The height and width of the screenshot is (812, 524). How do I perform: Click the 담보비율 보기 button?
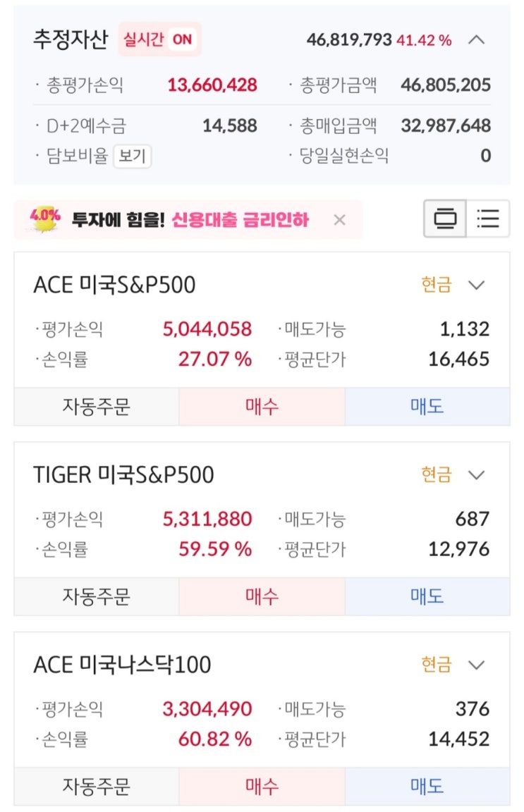[132, 156]
